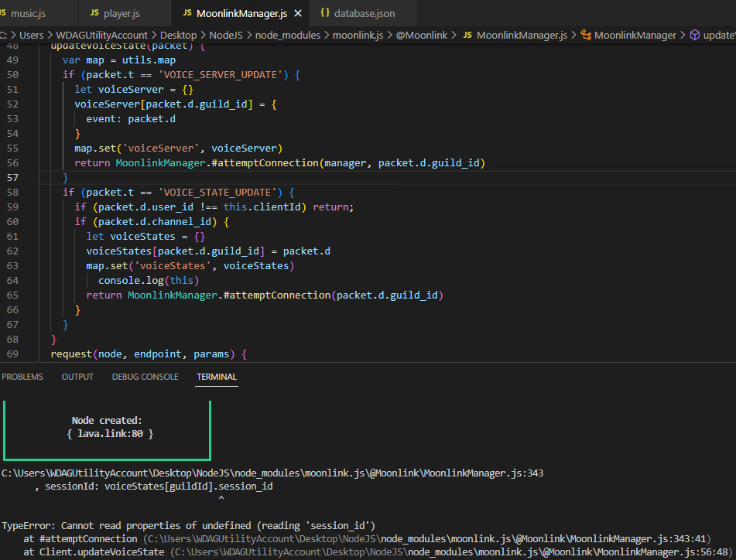Switch to the Output panel tab

[x=77, y=377]
